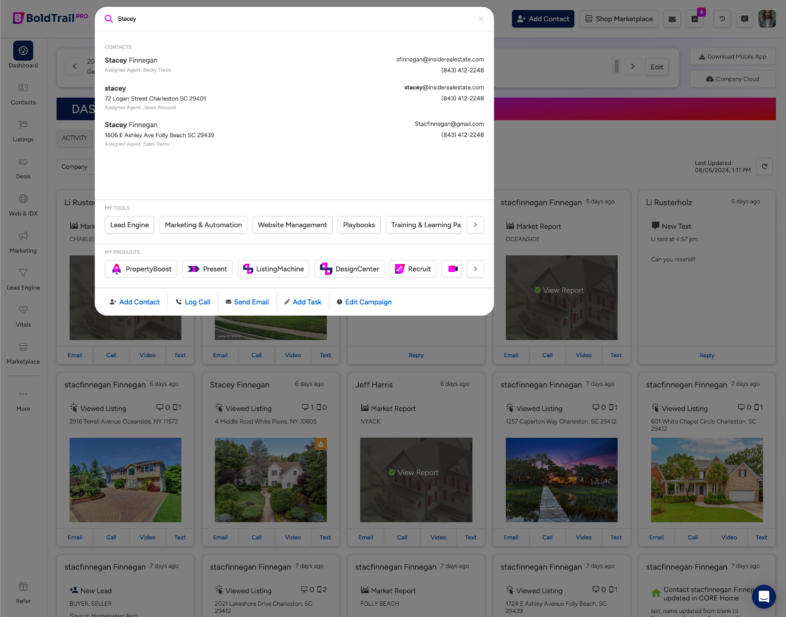Open Recruit product
This screenshot has width=786, height=617.
413,269
